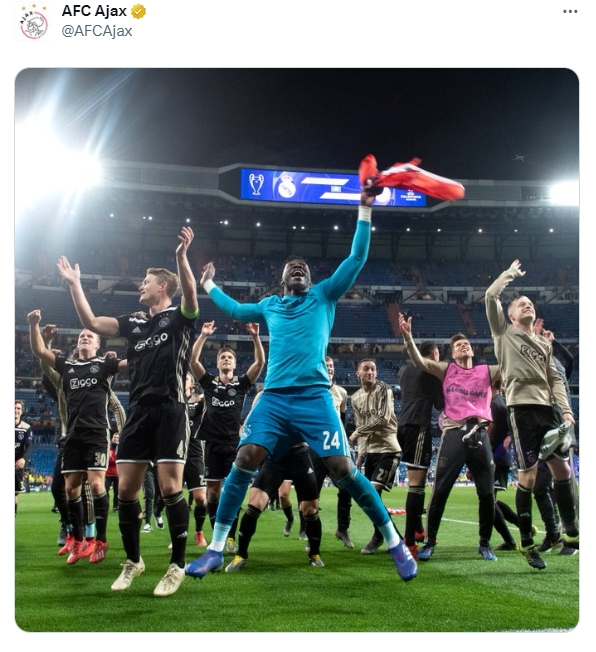Click the Champions League logo on scoreboard right
The height and width of the screenshot is (652, 596).
411,195
